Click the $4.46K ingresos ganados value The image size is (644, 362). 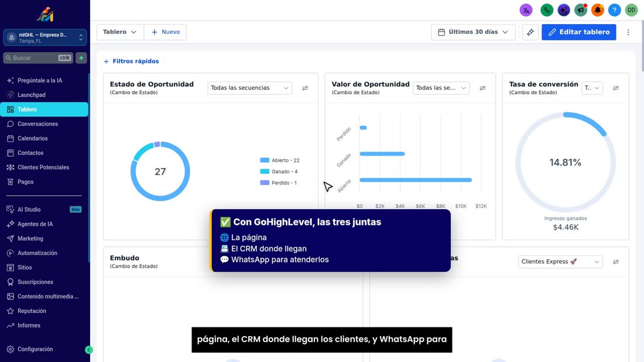point(566,227)
